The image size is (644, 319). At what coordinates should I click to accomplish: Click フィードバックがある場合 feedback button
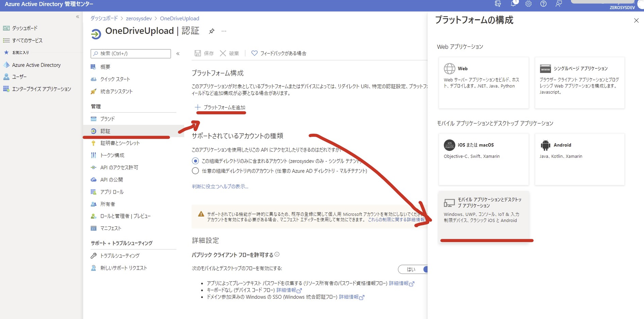point(279,53)
